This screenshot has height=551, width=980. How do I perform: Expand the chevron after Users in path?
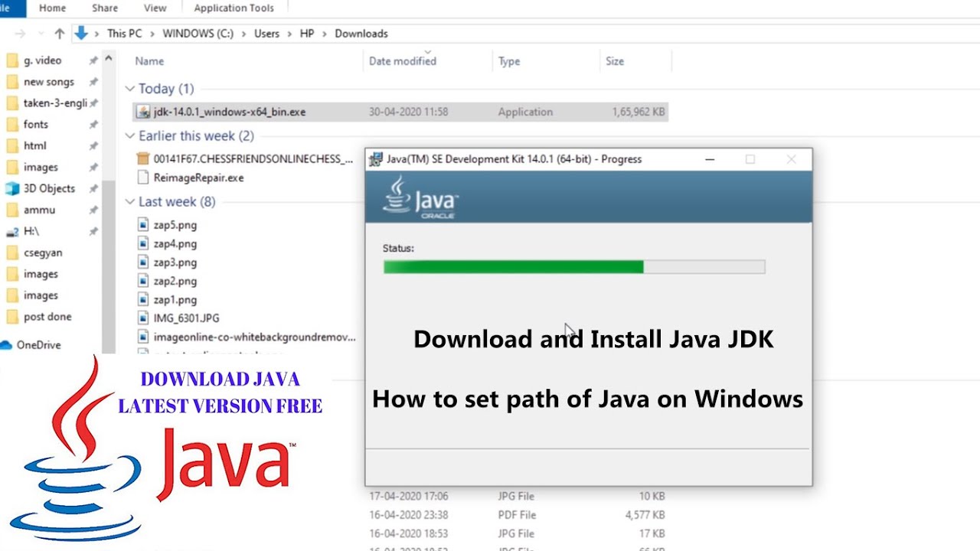click(290, 34)
